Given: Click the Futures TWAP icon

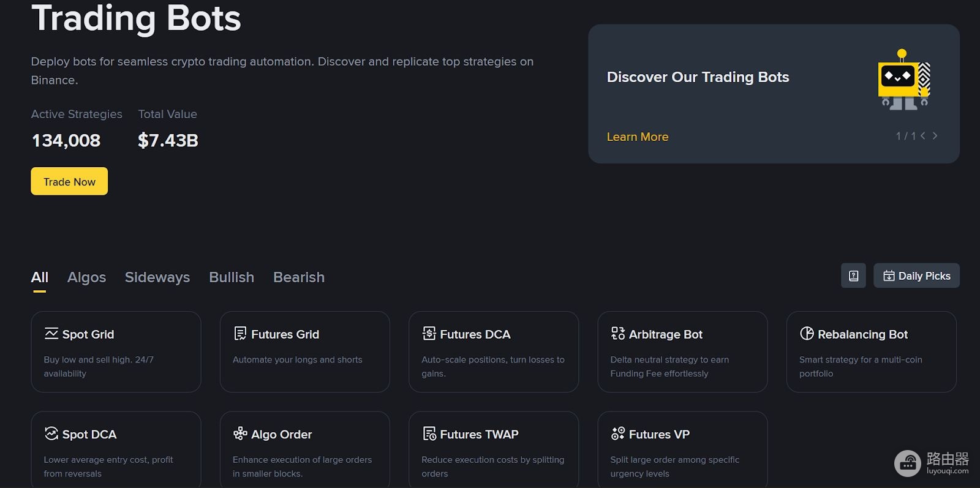Looking at the screenshot, I should (429, 434).
